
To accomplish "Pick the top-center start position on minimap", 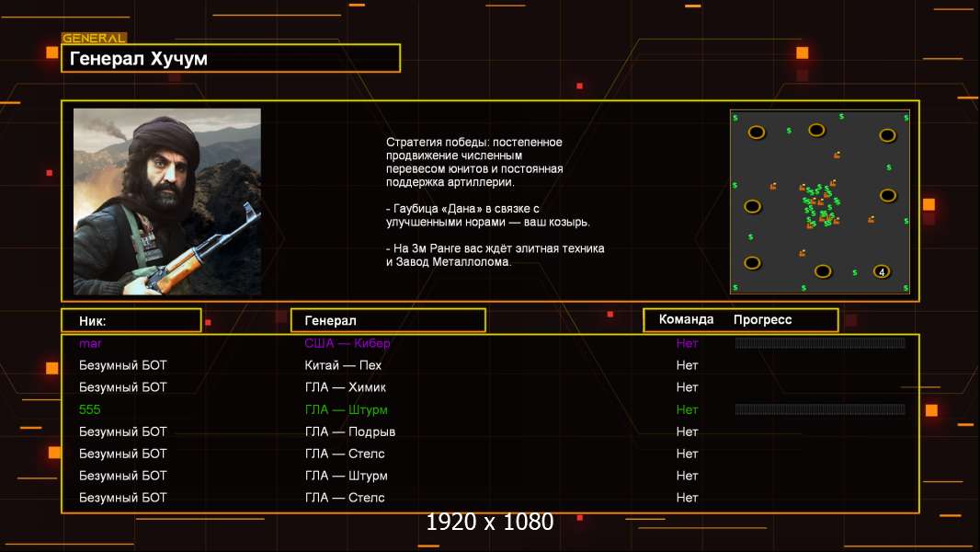I will click(816, 130).
